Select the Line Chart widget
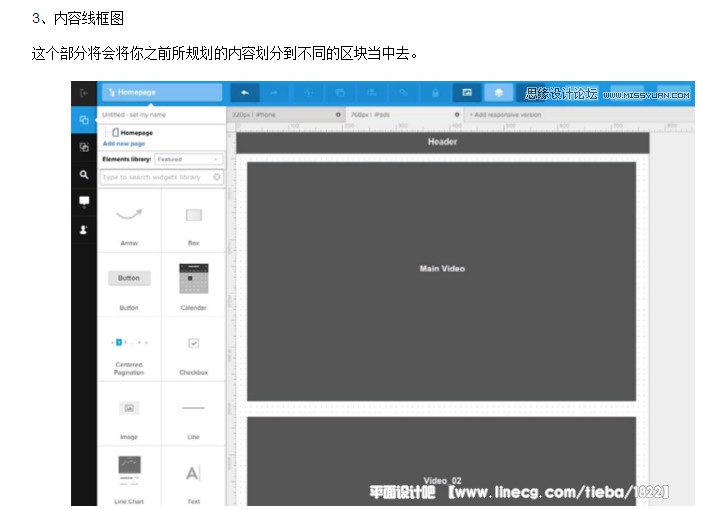Viewport: 703px width, 509px height. [x=129, y=477]
